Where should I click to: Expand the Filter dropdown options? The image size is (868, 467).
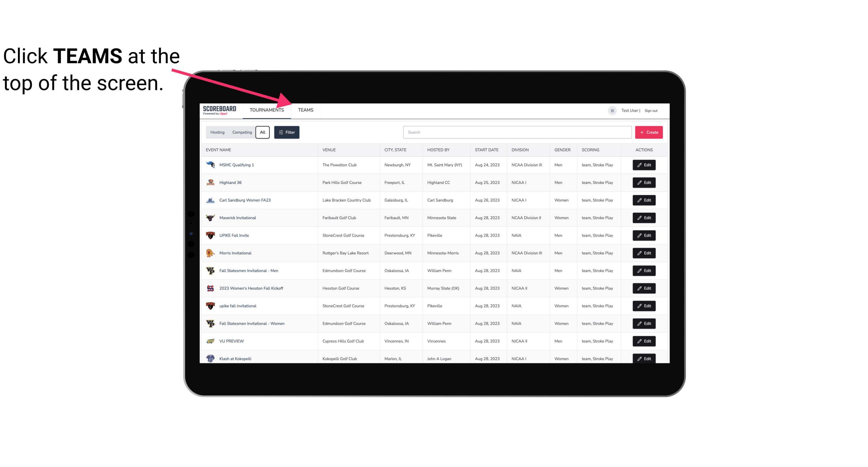[286, 132]
